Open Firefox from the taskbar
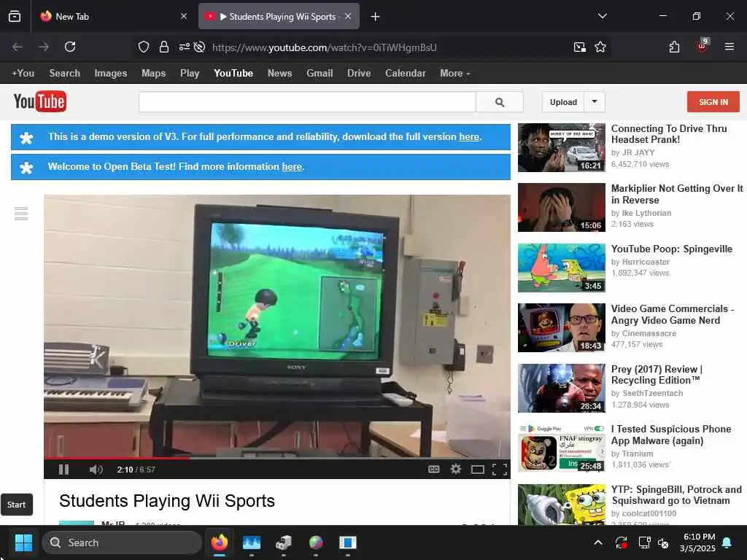Screen dimensions: 747x560 [220, 542]
